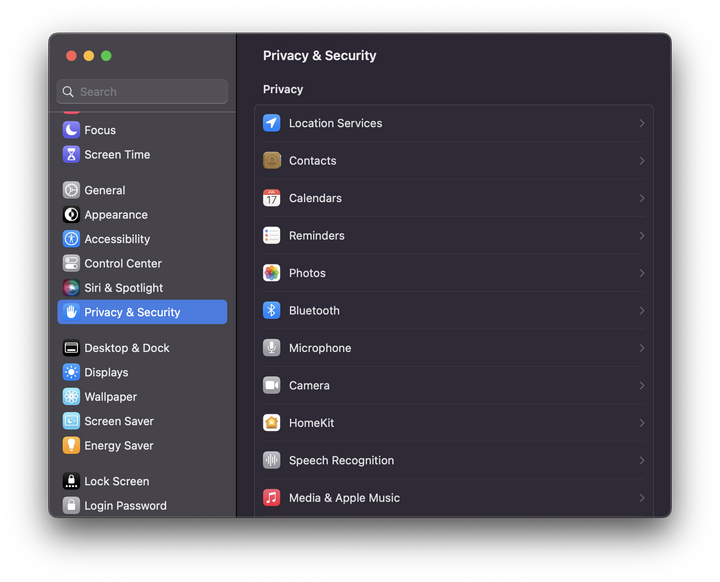
Task: Click the Calendars icon showing 17
Action: (271, 198)
